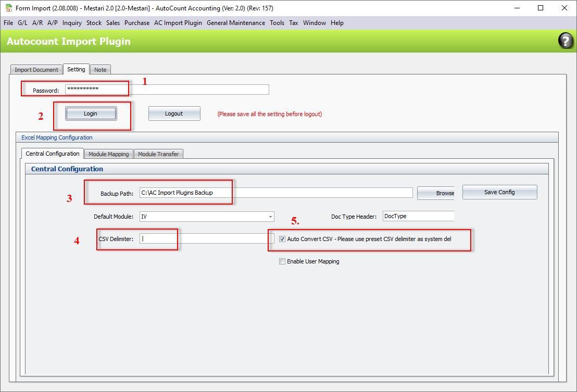This screenshot has height=392, width=577.
Task: Open the Tools menu
Action: (277, 23)
